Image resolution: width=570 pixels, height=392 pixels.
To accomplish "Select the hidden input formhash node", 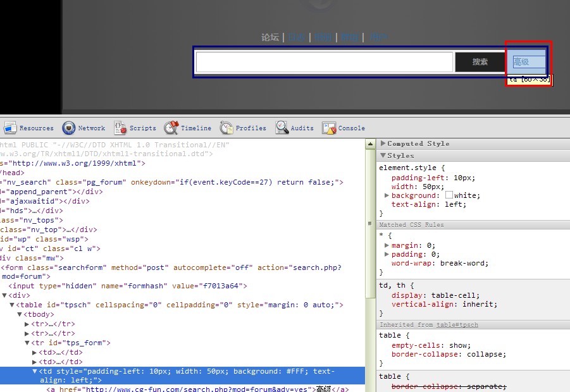I will click(128, 286).
